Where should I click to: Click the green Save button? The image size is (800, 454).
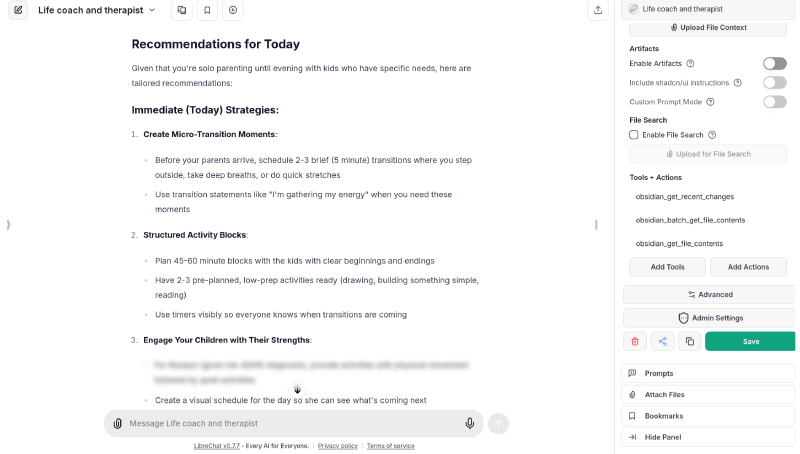pos(750,341)
